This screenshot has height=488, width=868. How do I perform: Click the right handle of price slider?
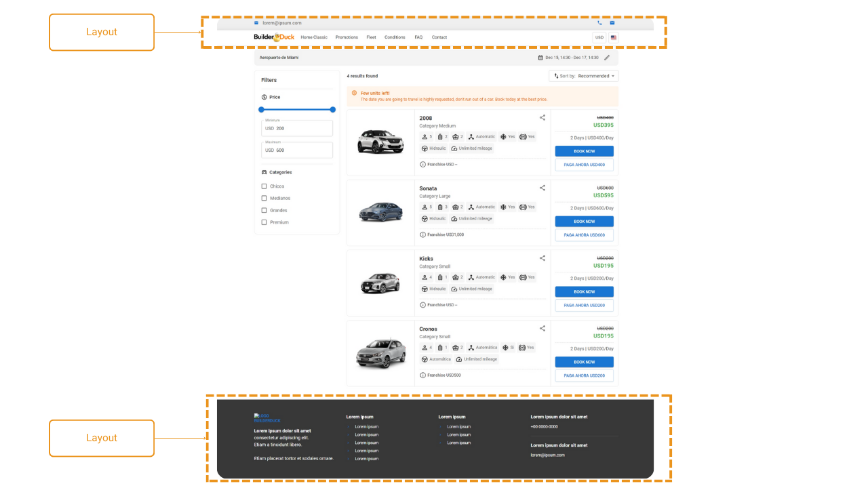tap(333, 109)
